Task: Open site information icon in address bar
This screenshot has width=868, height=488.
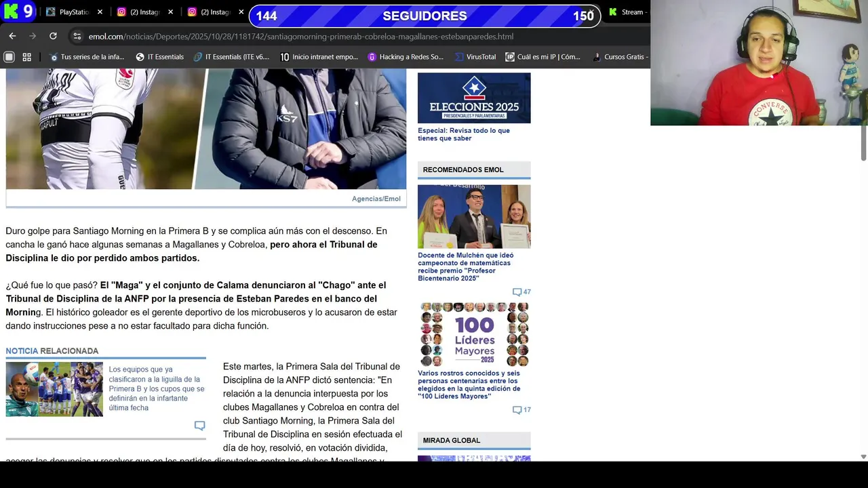Action: click(77, 37)
